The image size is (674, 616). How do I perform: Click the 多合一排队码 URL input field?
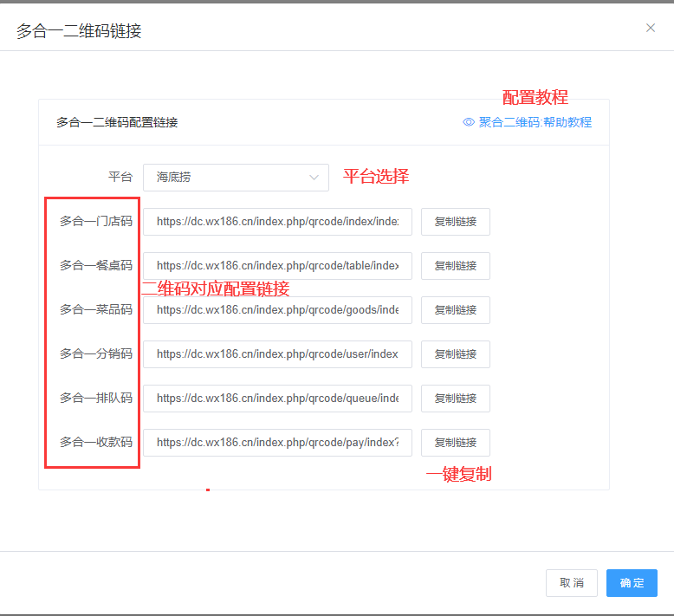coord(278,399)
